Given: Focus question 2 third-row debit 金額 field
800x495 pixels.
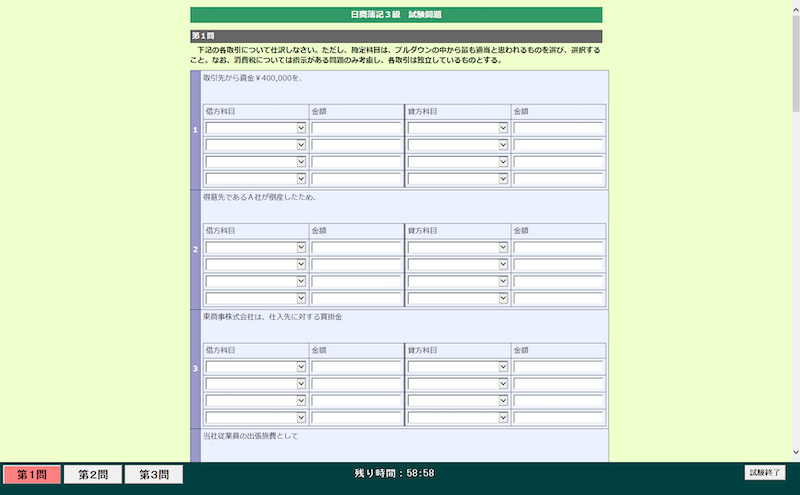Looking at the screenshot, I should coord(357,281).
